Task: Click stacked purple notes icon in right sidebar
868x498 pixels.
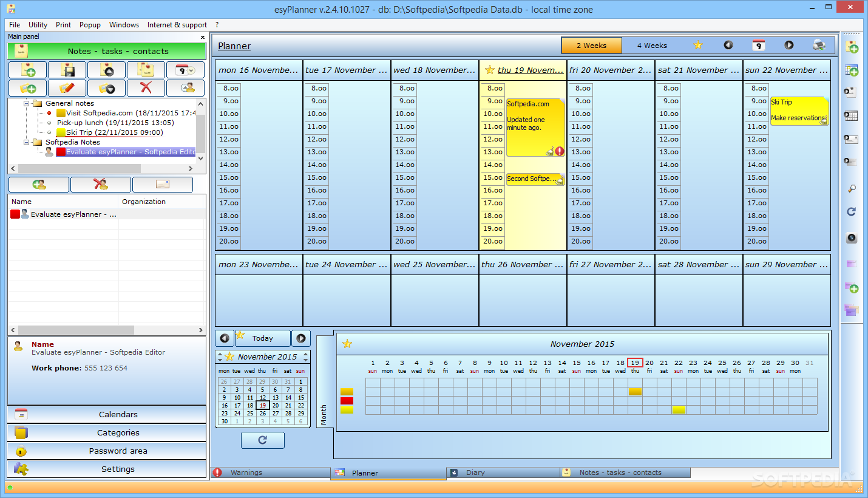Action: 851,310
